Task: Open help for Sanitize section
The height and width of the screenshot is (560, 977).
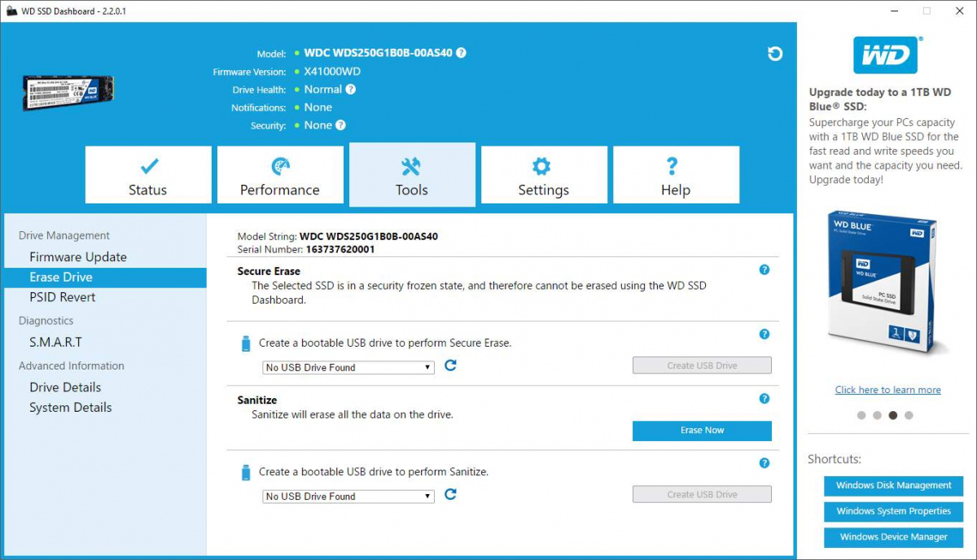Action: click(x=765, y=399)
